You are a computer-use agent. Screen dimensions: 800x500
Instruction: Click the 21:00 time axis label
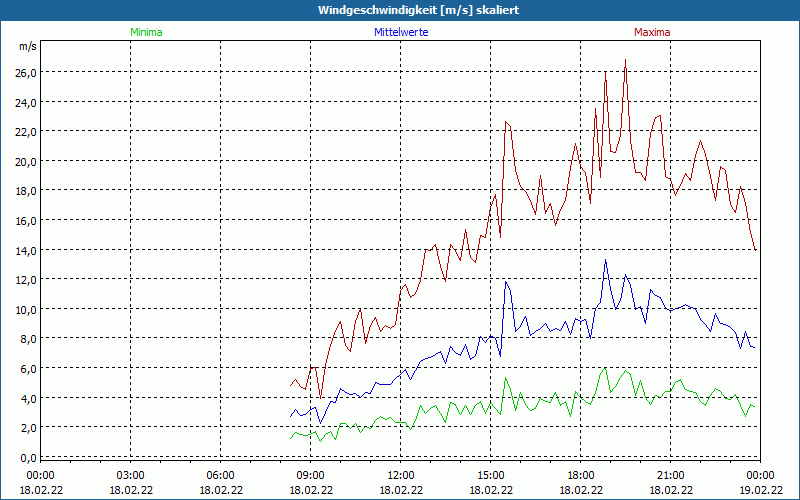pyautogui.click(x=670, y=476)
